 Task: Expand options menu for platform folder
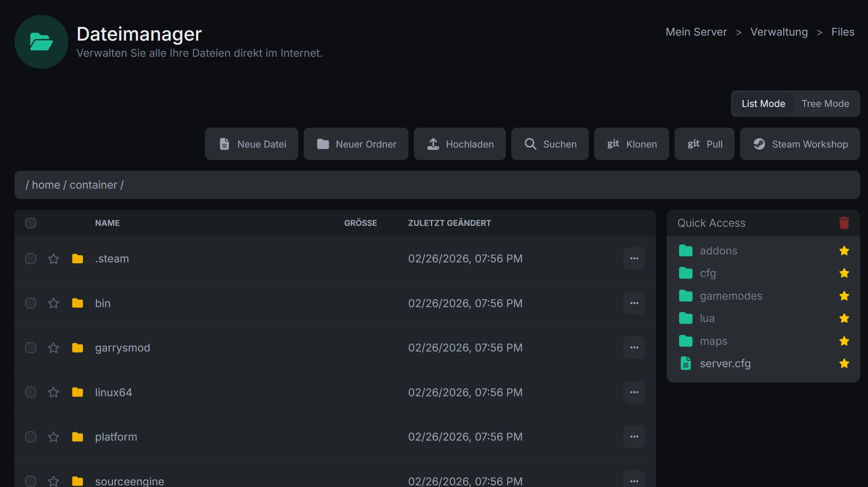[x=634, y=437]
